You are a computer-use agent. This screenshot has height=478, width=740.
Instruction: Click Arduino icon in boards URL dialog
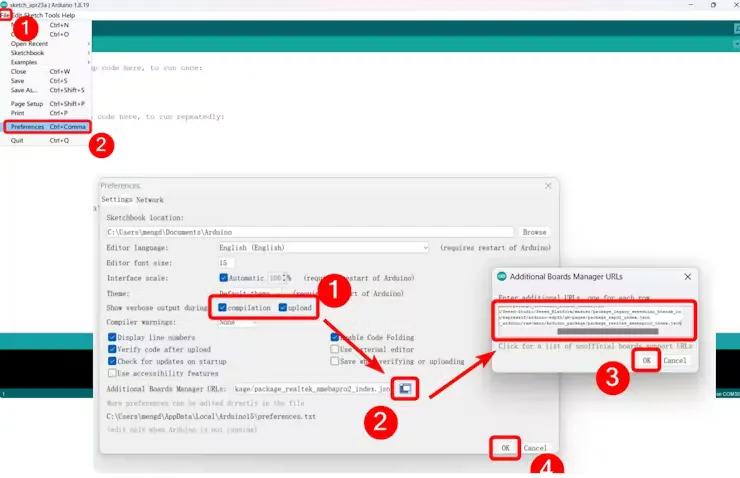pos(502,277)
